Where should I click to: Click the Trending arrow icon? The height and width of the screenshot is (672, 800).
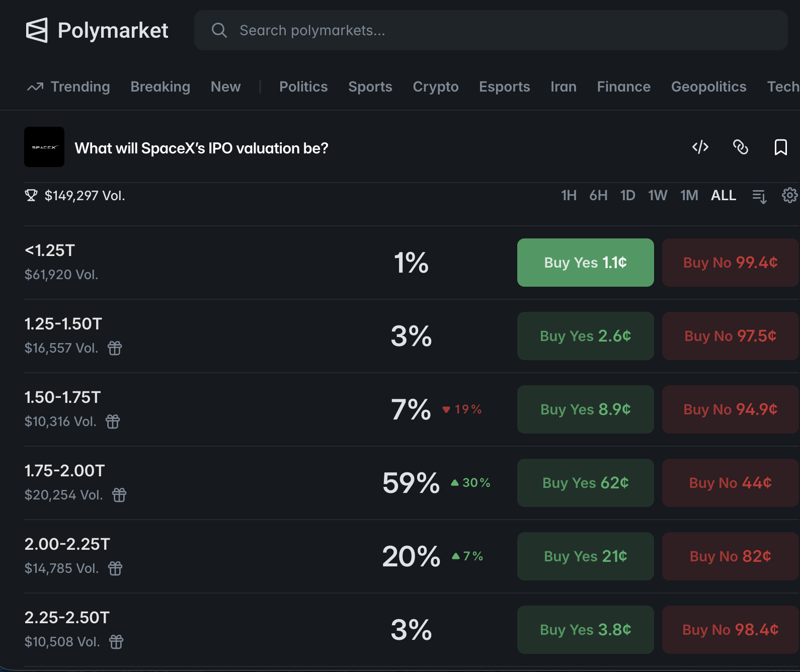tap(35, 87)
